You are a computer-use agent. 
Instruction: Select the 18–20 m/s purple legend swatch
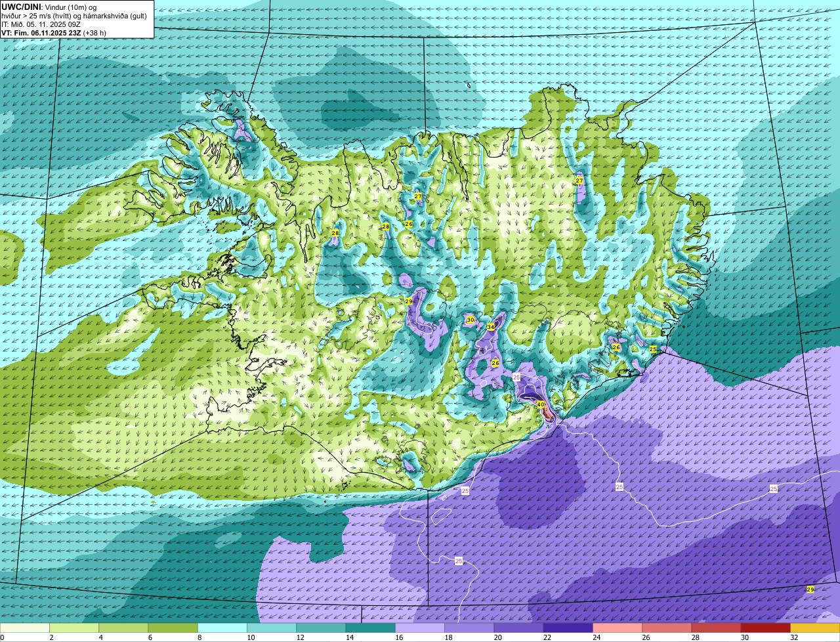pyautogui.click(x=469, y=628)
